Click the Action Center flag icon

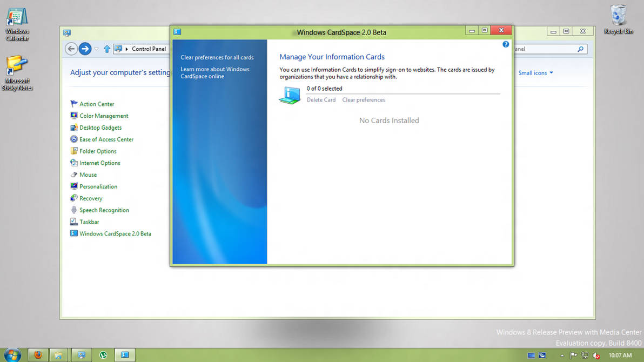click(74, 104)
